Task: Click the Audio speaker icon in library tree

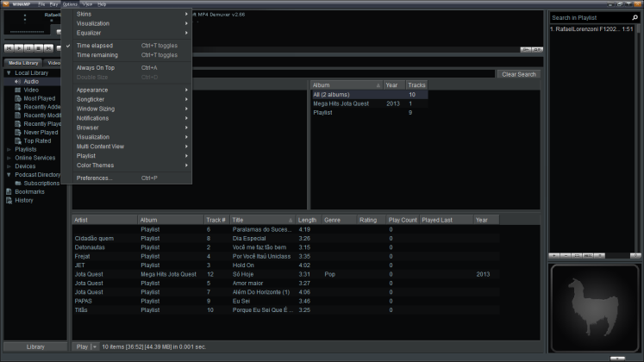Action: 17,82
